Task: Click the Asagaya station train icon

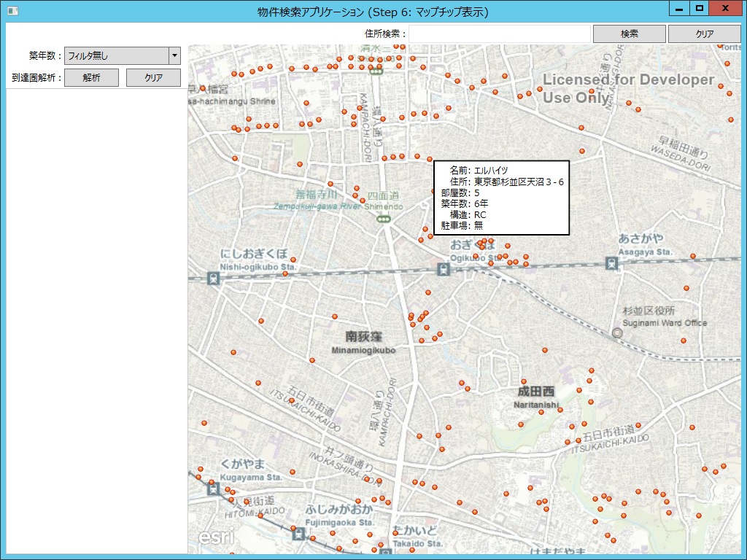Action: click(612, 262)
